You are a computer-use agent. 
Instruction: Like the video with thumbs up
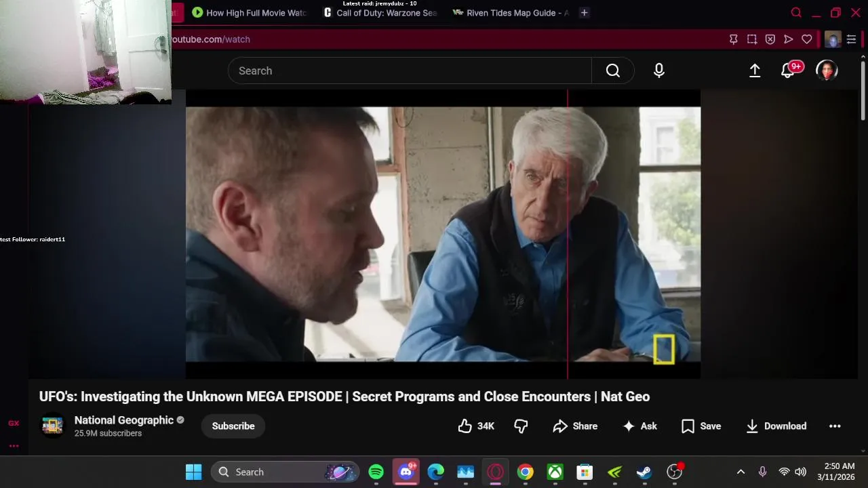tap(476, 426)
